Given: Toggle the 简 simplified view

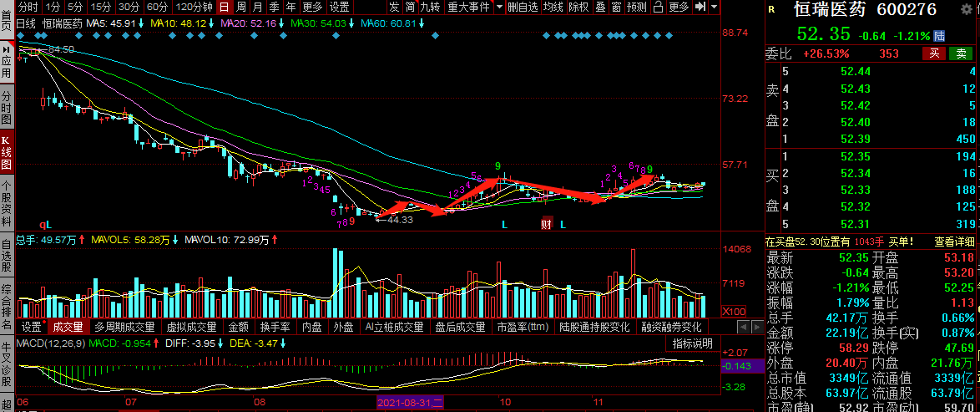Looking at the screenshot, I should coord(410,7).
